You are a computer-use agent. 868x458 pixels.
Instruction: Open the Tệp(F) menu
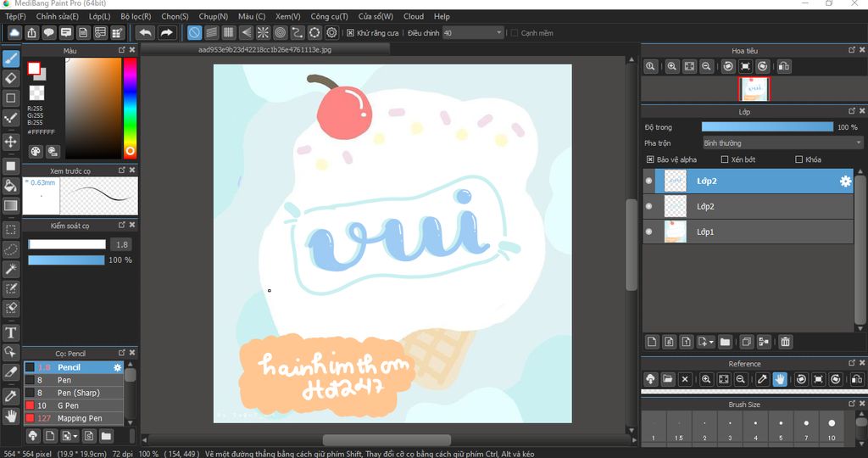tap(15, 17)
